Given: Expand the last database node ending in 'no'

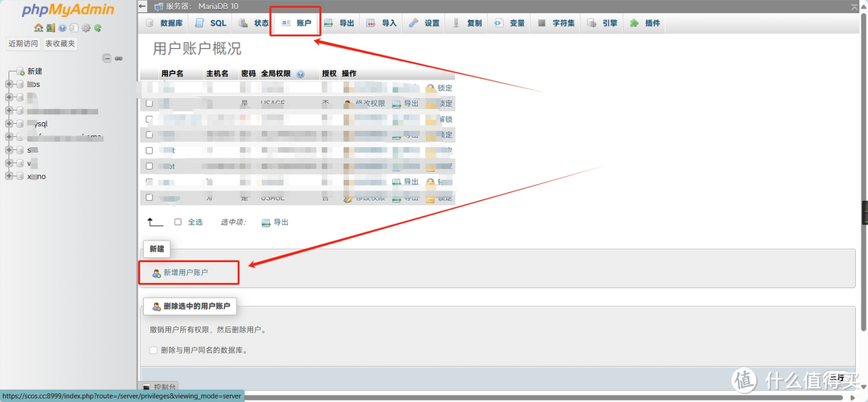Looking at the screenshot, I should (x=9, y=177).
